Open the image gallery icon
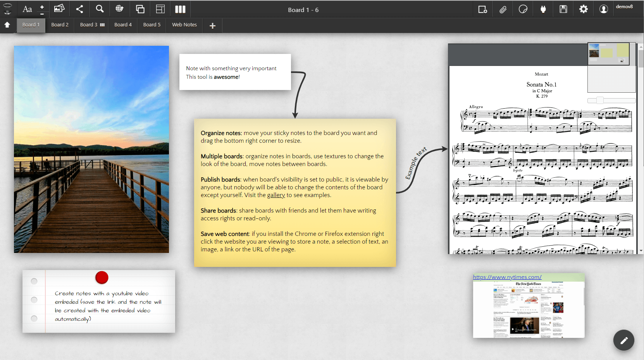Image resolution: width=644 pixels, height=360 pixels. [59, 9]
